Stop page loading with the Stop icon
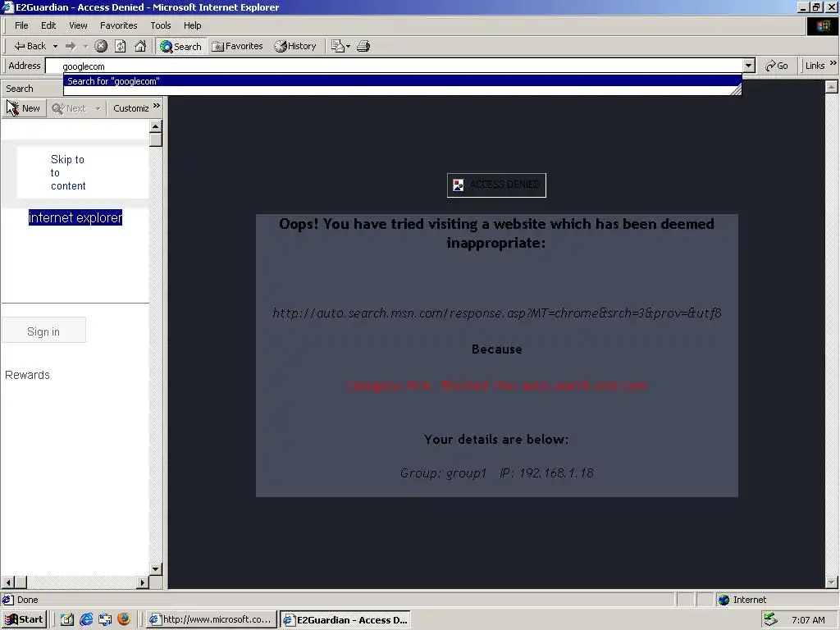The image size is (840, 630). 101,46
